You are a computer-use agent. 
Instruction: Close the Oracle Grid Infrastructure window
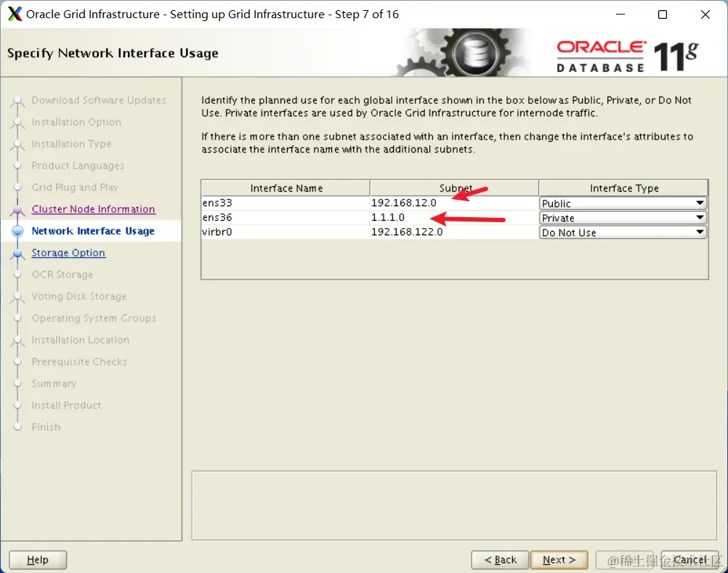coord(705,15)
